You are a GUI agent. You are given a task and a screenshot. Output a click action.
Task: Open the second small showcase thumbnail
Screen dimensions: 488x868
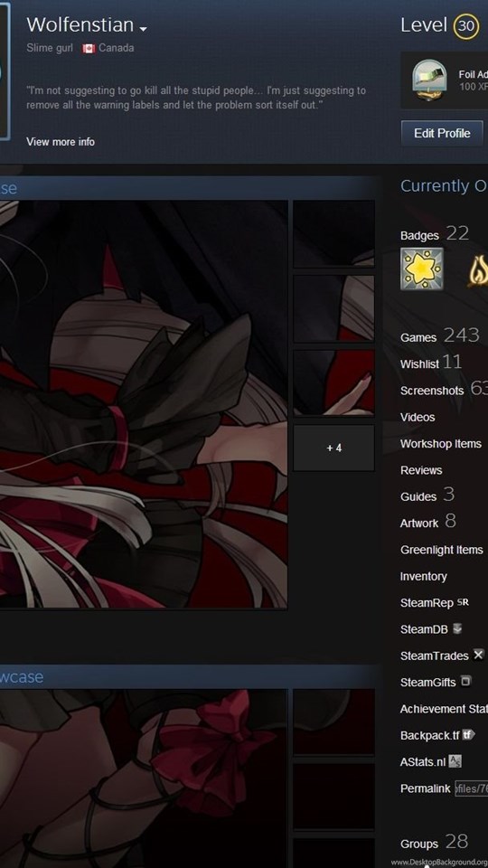333,309
